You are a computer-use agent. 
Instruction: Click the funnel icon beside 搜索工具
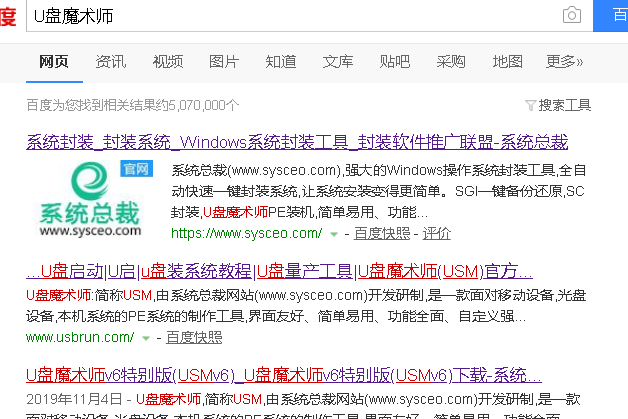pyautogui.click(x=531, y=106)
